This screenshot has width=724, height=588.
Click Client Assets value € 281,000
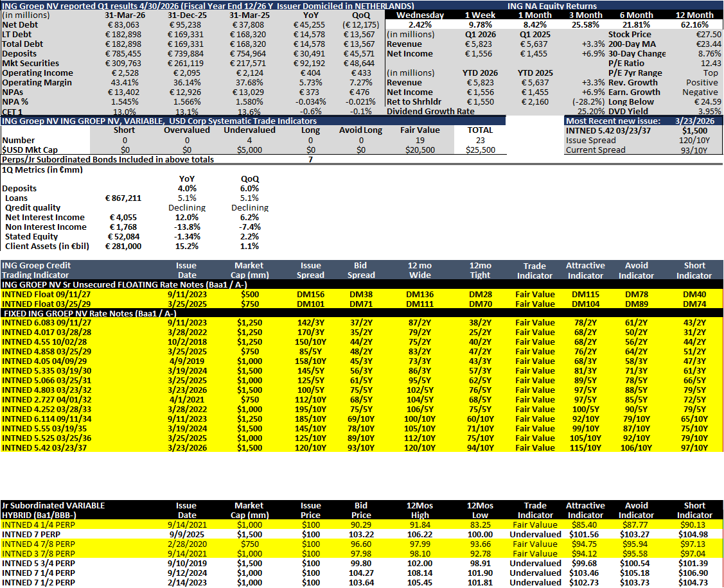pos(123,246)
